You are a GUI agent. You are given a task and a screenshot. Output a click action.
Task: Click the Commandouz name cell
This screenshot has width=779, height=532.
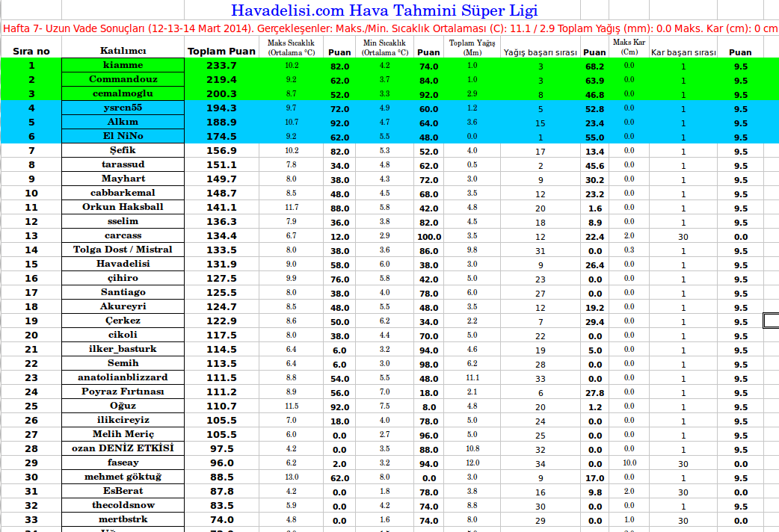[123, 80]
